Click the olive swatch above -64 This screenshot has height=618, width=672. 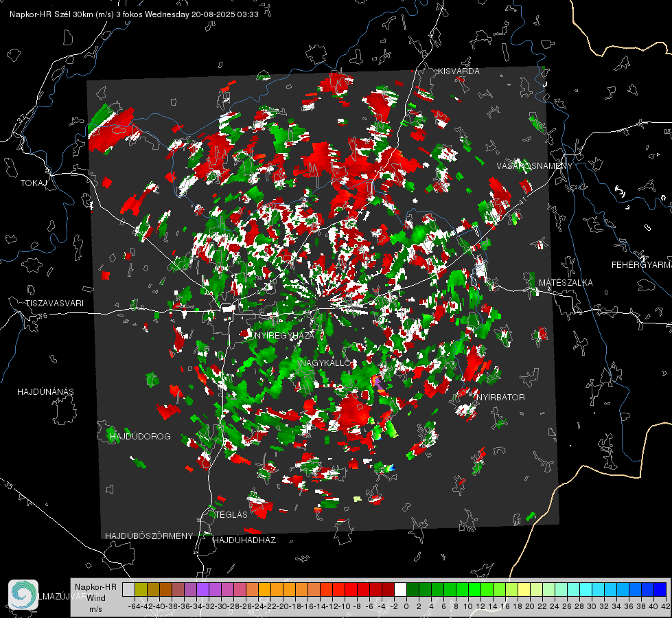(141, 589)
